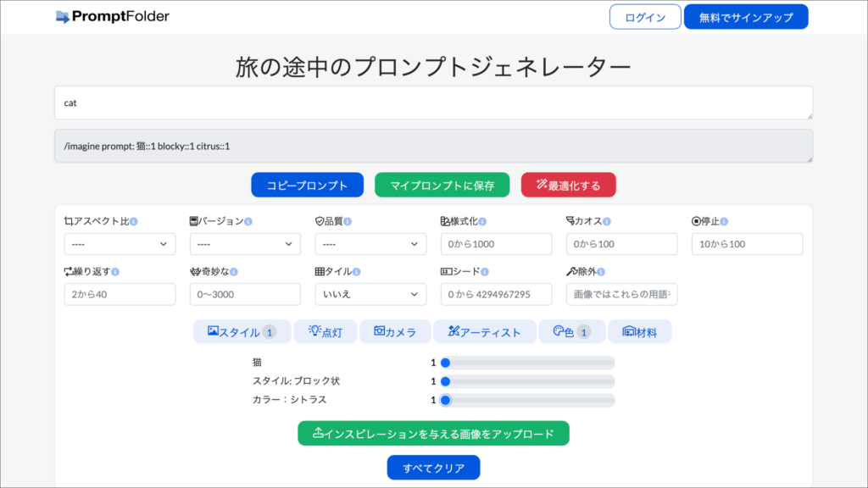Click the 無料でサインアップ button

(x=746, y=16)
